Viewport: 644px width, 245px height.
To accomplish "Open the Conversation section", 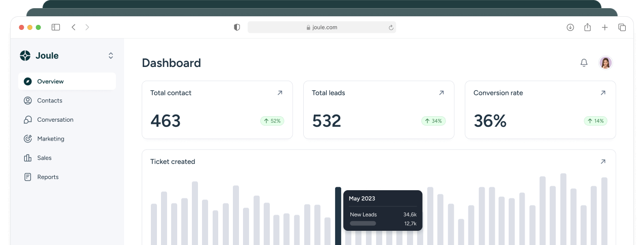I will pos(55,120).
